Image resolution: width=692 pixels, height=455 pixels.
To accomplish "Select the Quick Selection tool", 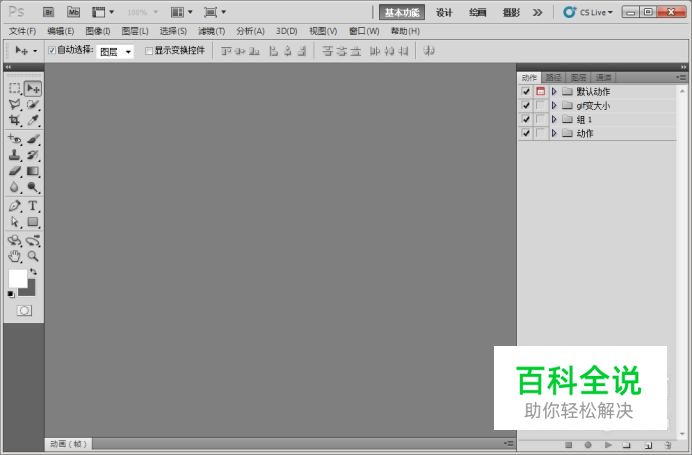I will 33,105.
